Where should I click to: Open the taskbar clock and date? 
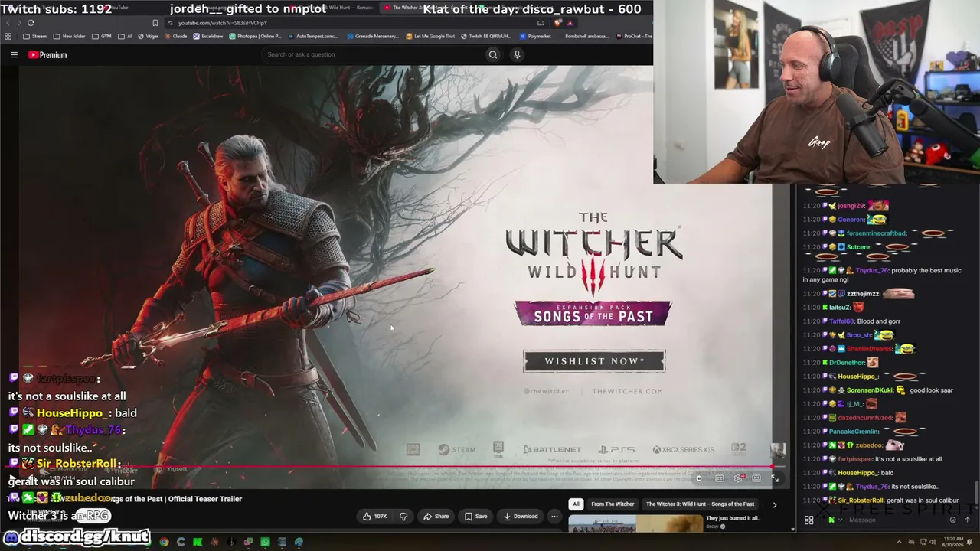click(x=954, y=543)
